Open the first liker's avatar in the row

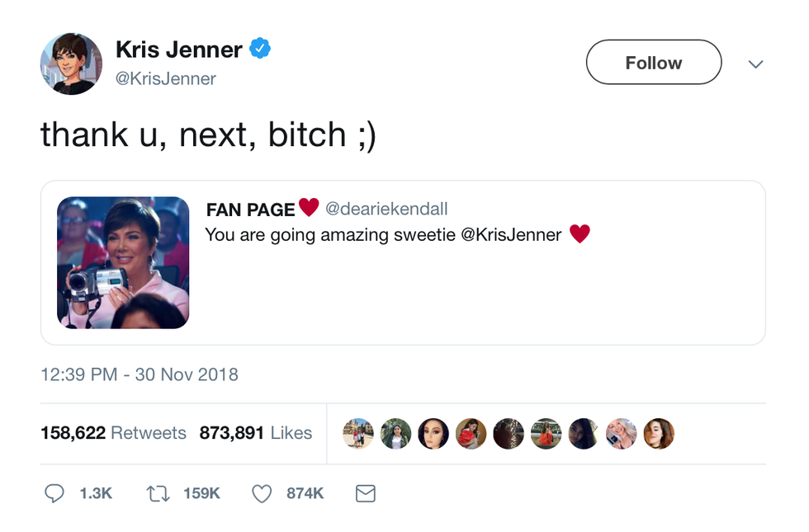click(x=358, y=434)
